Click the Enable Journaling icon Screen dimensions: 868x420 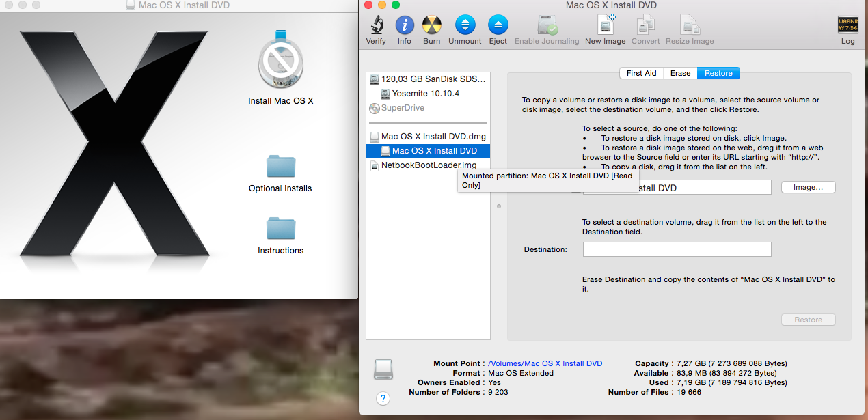click(547, 25)
